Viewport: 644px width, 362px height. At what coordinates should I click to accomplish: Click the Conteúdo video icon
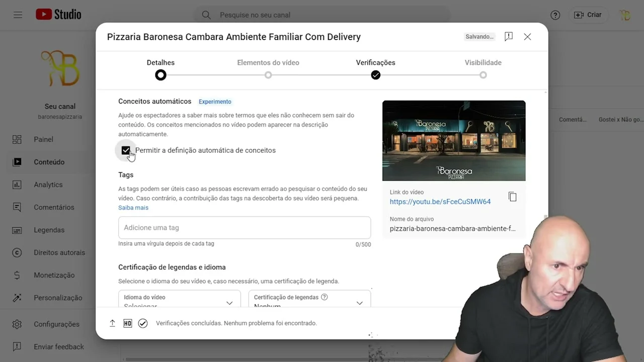point(17,162)
